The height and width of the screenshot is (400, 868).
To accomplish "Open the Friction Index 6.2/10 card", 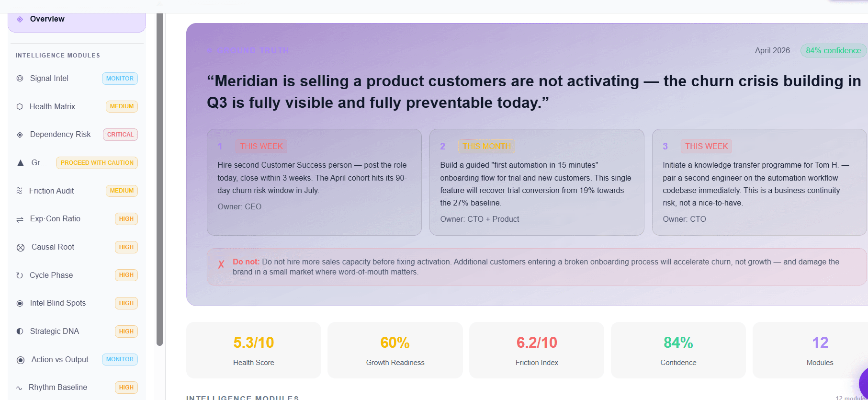I will tap(537, 350).
